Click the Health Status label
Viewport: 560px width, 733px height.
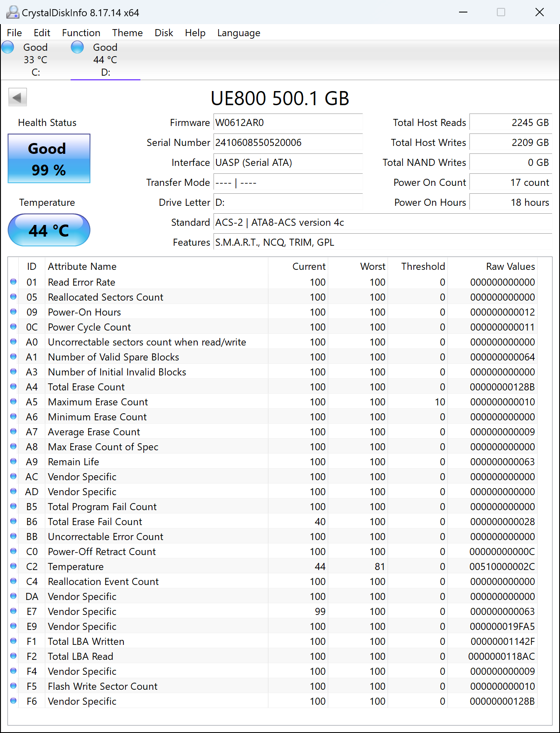(47, 123)
